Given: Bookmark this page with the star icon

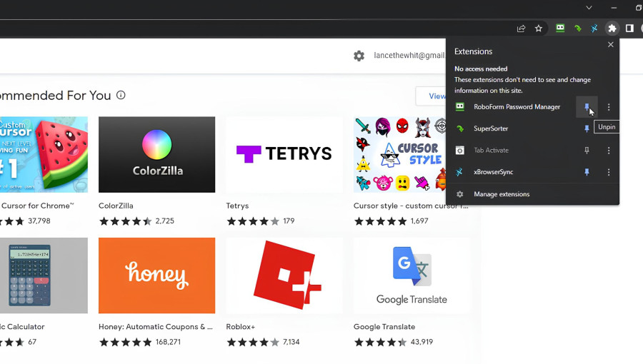Looking at the screenshot, I should point(539,29).
